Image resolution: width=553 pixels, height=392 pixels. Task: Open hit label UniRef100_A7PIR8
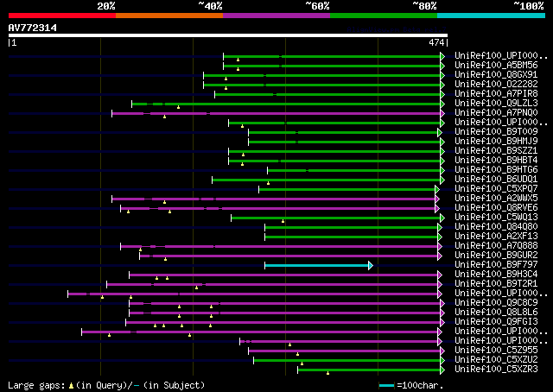[496, 94]
